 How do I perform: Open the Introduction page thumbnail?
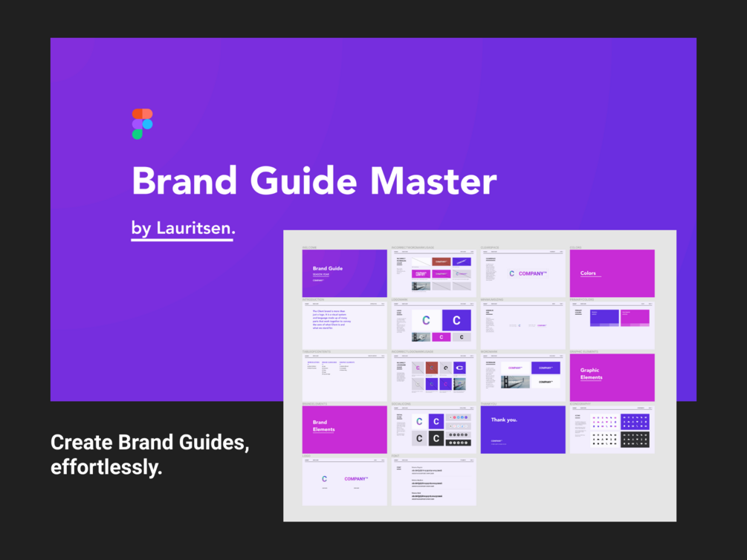(x=344, y=325)
